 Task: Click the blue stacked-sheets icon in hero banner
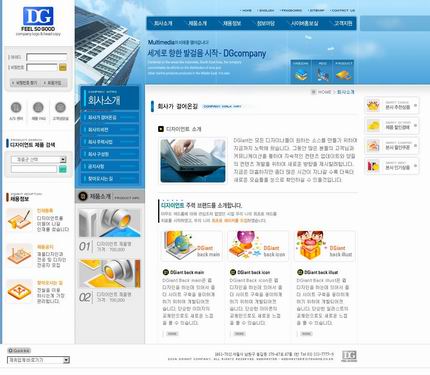point(301,75)
